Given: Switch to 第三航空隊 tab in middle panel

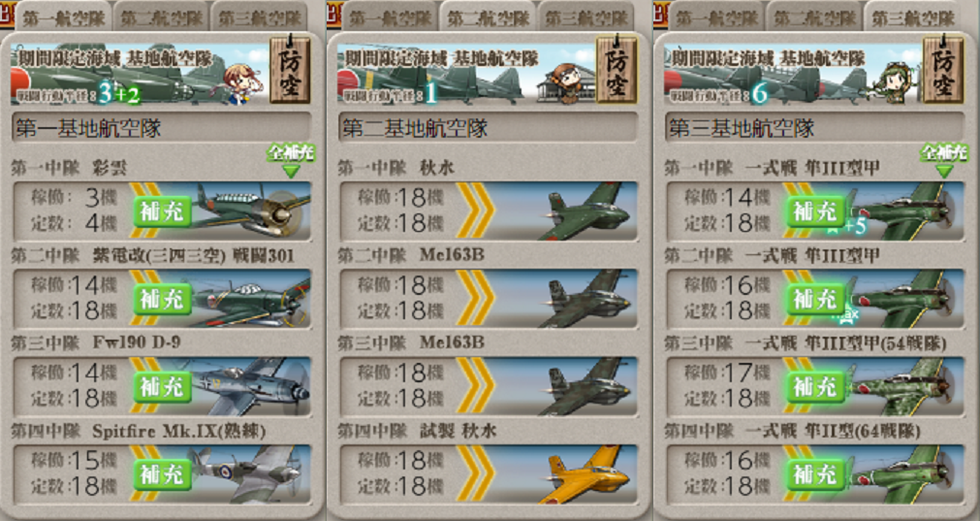Looking at the screenshot, I should pos(585,16).
